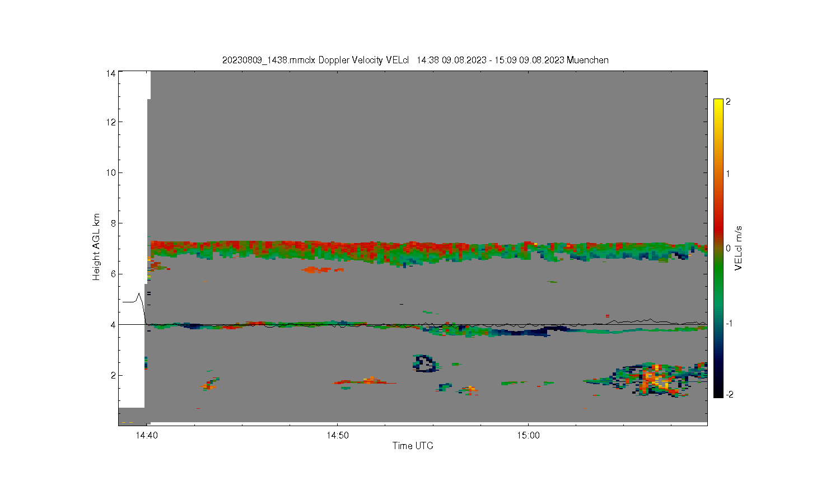Click the 'Time UTC' axis label
Image resolution: width=840 pixels, height=504 pixels.
tap(413, 446)
